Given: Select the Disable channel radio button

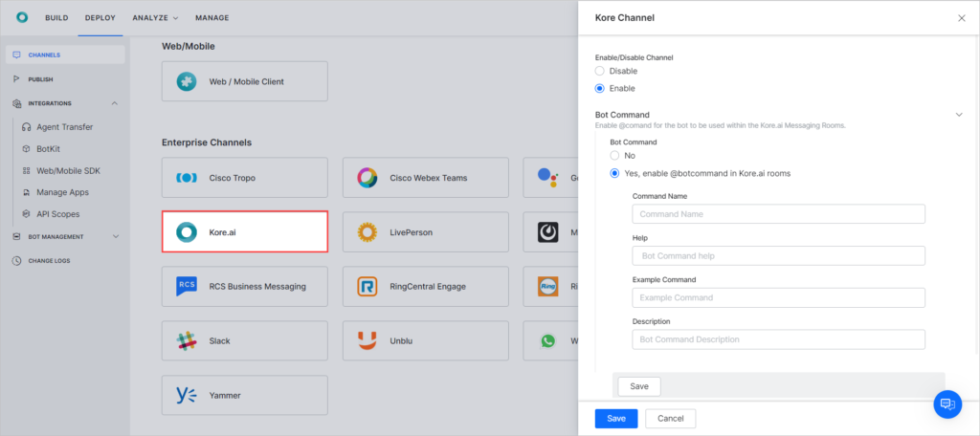Looking at the screenshot, I should coord(600,71).
